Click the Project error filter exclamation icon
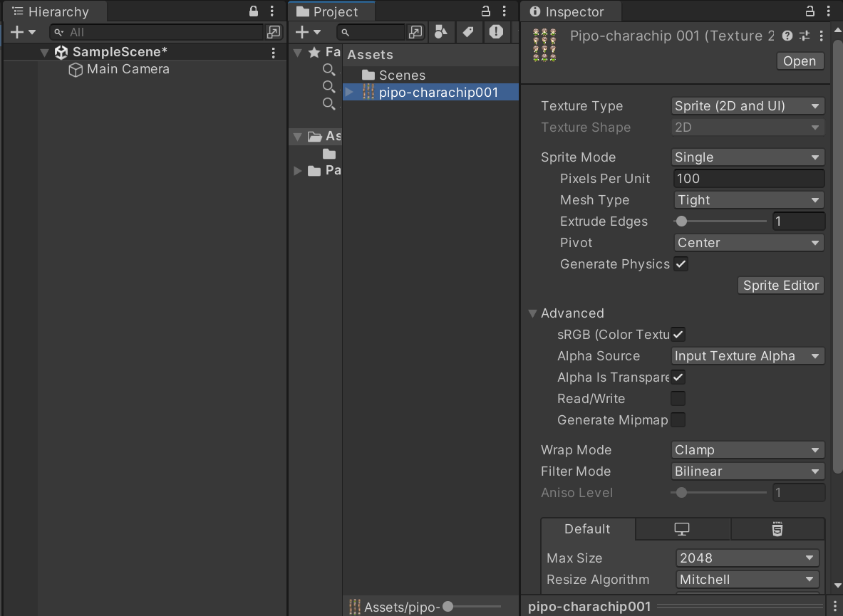The height and width of the screenshot is (616, 843). pos(496,31)
